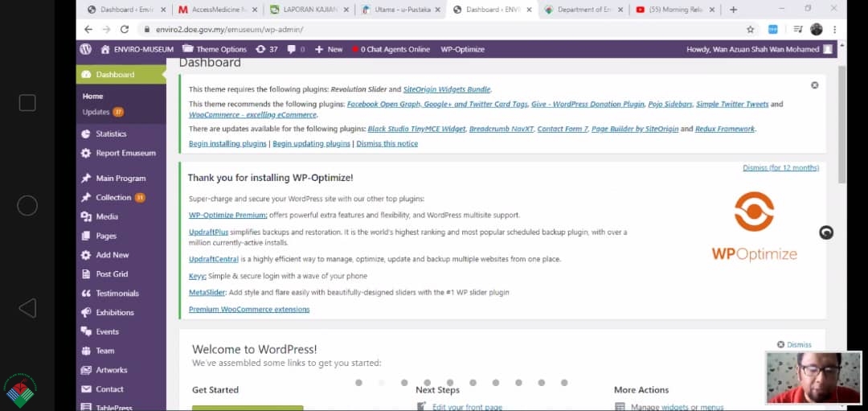
Task: Go to Home submenu item
Action: pyautogui.click(x=93, y=97)
